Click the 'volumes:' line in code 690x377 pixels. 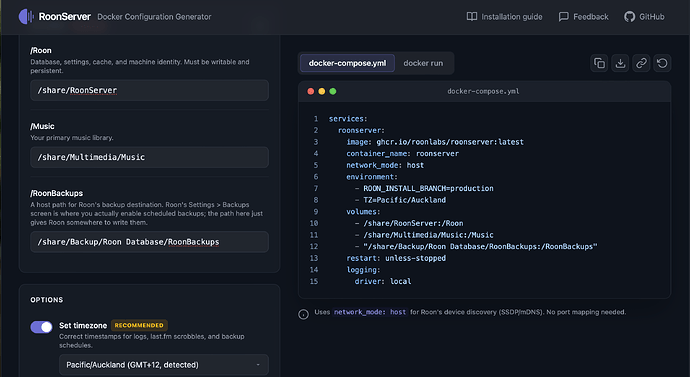[363, 212]
